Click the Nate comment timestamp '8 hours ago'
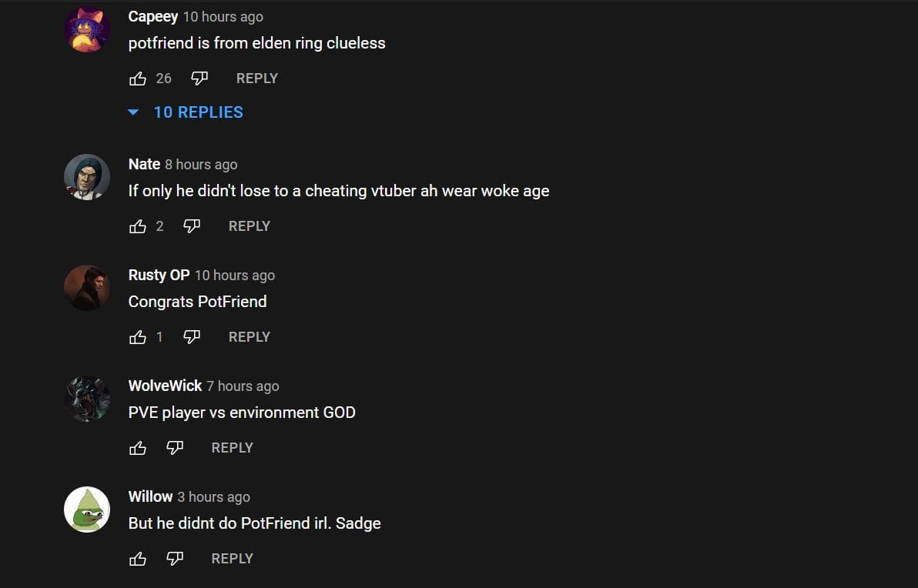 201,165
